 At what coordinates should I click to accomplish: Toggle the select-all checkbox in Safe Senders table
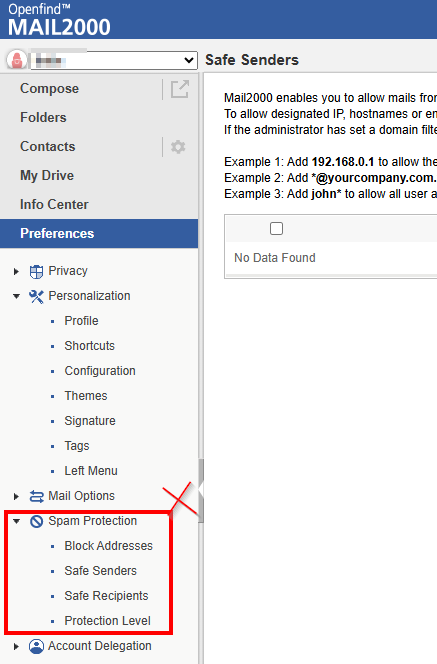[x=277, y=229]
